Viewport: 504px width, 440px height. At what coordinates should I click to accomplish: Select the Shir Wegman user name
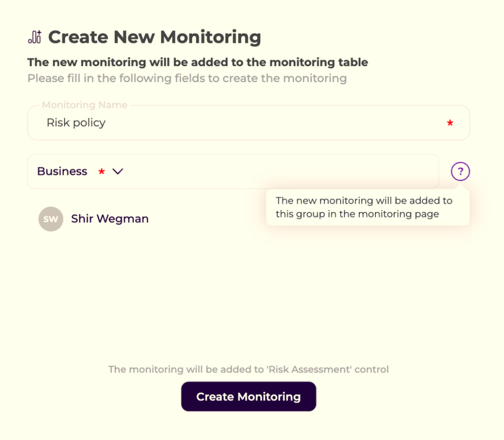110,219
